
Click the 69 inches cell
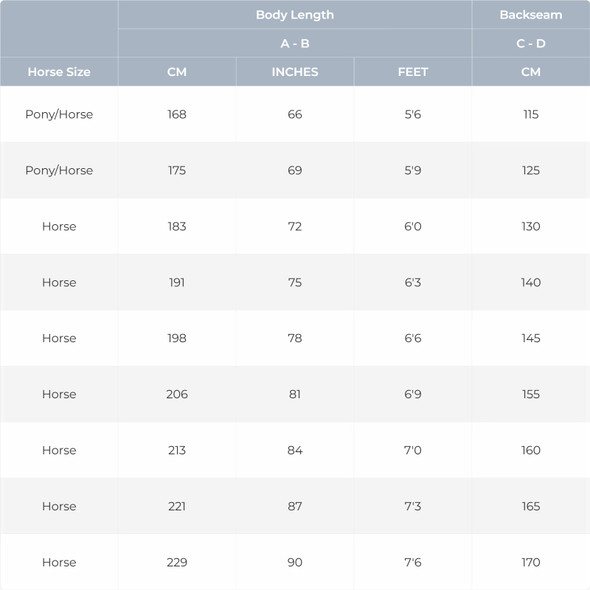pos(295,170)
